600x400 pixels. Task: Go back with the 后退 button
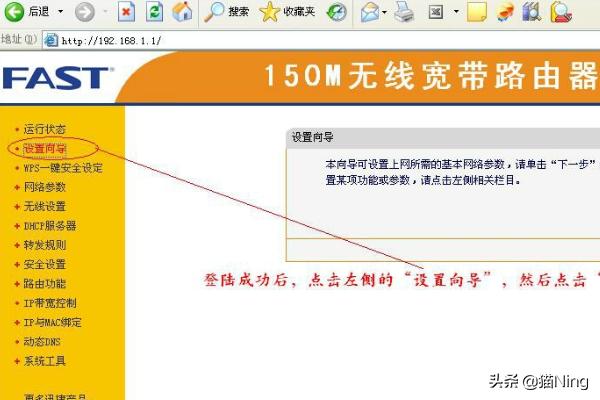pyautogui.click(x=27, y=11)
